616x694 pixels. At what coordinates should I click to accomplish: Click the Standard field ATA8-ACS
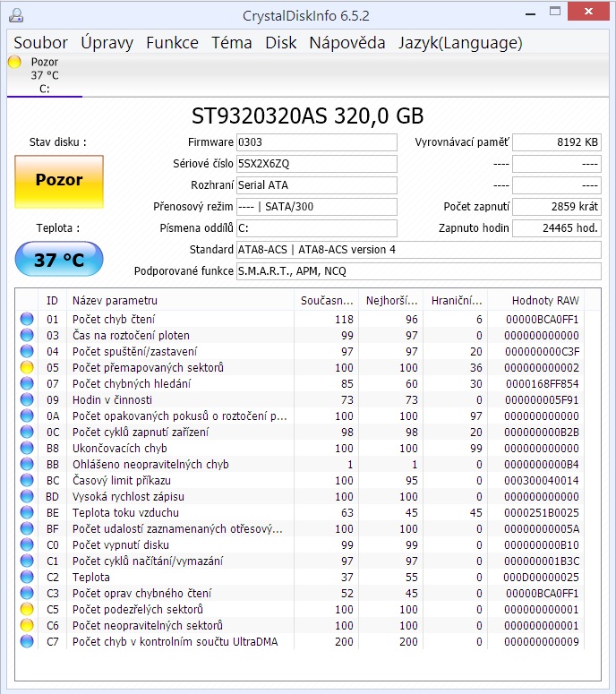coord(419,250)
